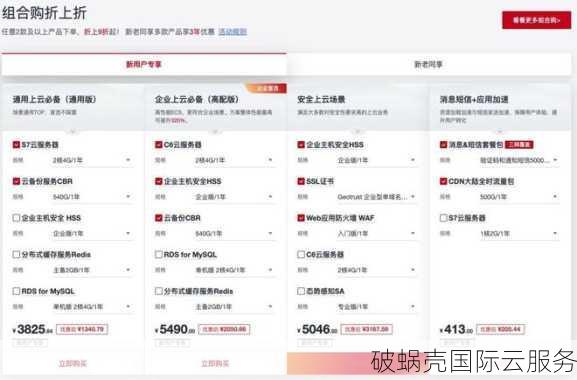The image size is (577, 380).
Task: Open spec dropdown under 分布式缓存服务Redis in 通用上云必备
Action: click(x=91, y=270)
